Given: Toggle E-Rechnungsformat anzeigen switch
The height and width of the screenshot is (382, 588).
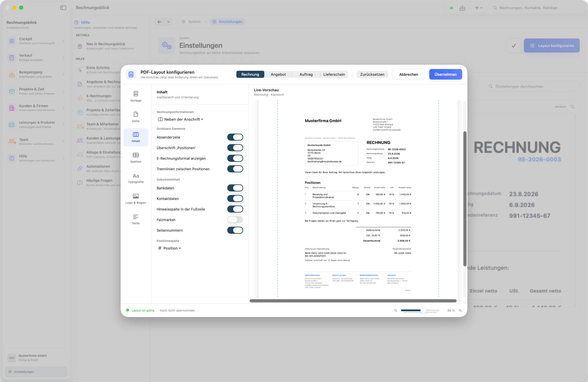Looking at the screenshot, I should [235, 158].
